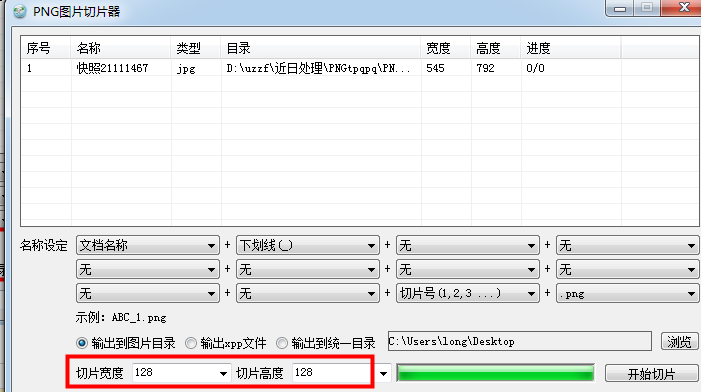
Task: Click the output path field C:\Users\long\Desktop
Action: pos(520,341)
